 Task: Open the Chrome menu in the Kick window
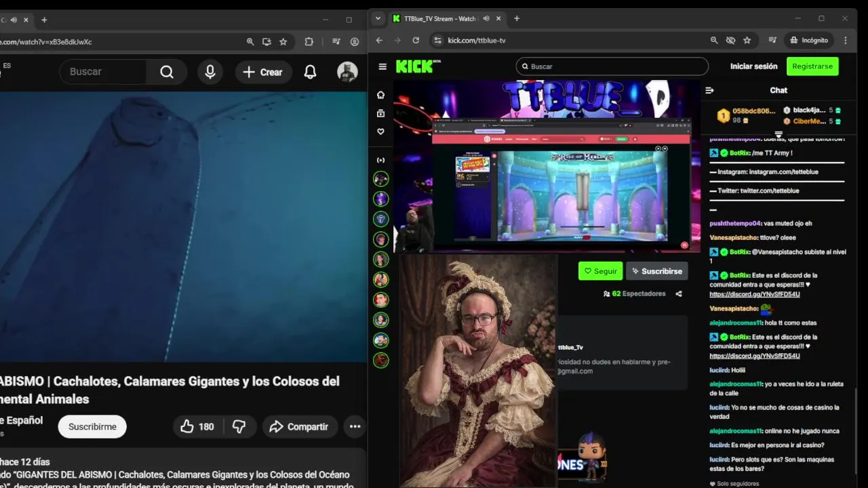tap(846, 40)
